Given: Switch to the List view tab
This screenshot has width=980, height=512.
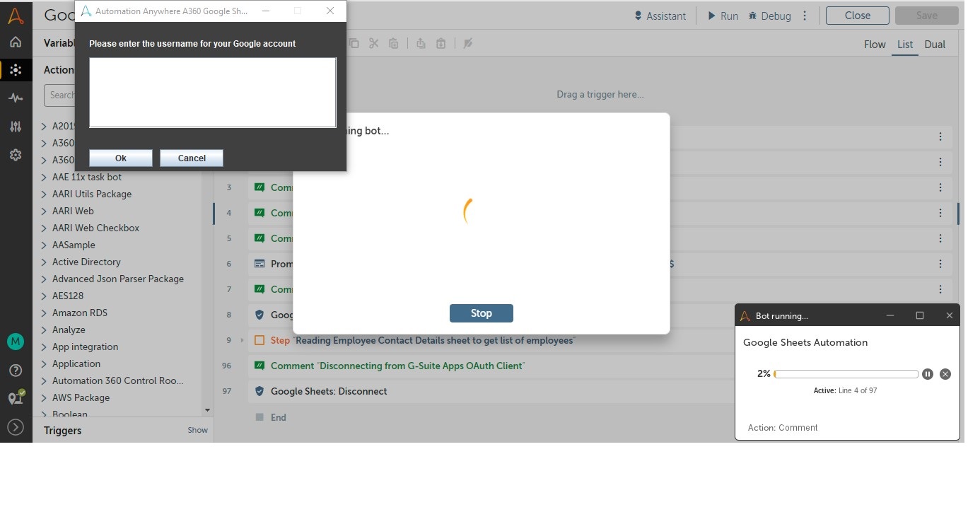Looking at the screenshot, I should 905,44.
